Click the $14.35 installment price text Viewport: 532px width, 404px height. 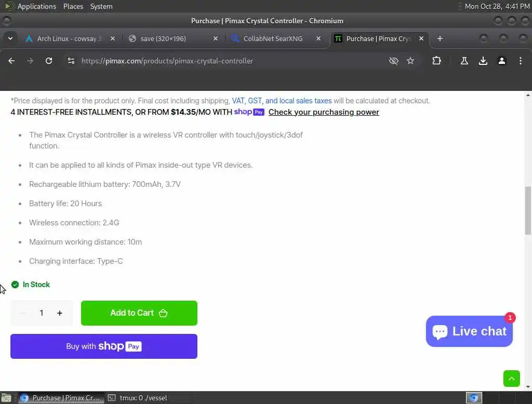(183, 112)
